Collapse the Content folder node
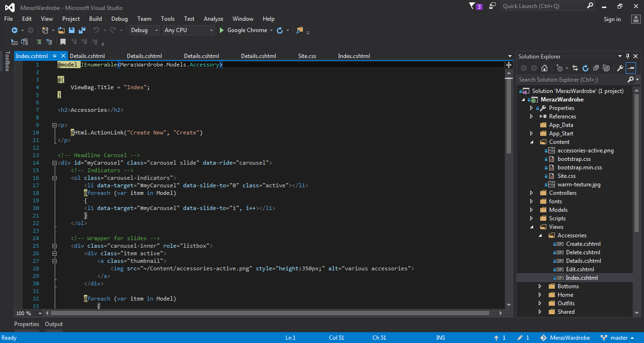 click(x=532, y=142)
